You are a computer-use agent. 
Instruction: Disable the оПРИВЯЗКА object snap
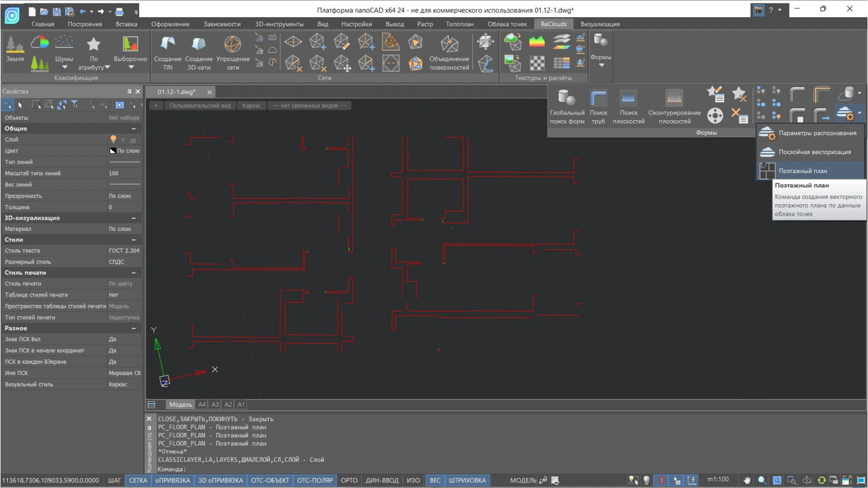(172, 480)
